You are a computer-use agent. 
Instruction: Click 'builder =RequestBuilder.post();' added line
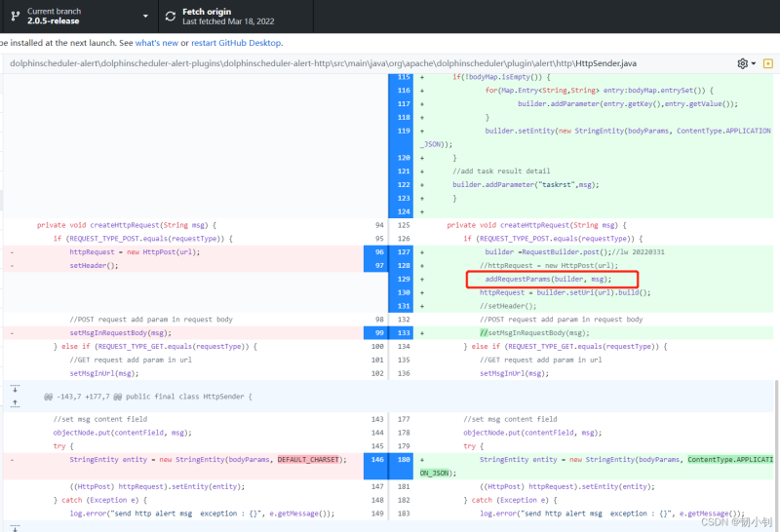pyautogui.click(x=548, y=252)
